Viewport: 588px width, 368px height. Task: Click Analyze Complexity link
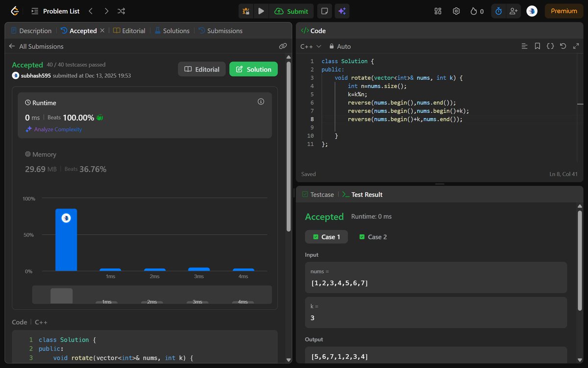[54, 130]
